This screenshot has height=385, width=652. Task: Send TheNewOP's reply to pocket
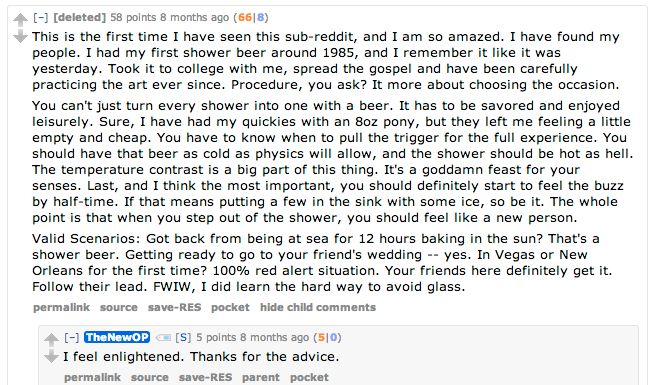pyautogui.click(x=309, y=377)
